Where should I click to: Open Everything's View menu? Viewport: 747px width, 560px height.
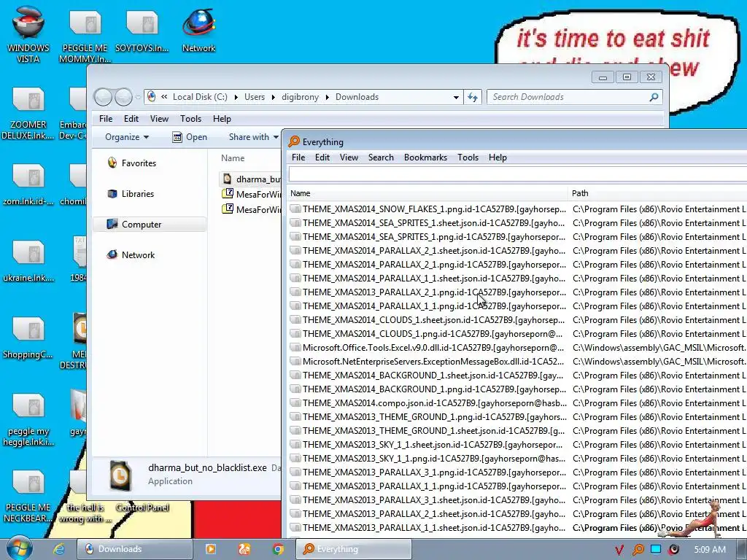349,157
